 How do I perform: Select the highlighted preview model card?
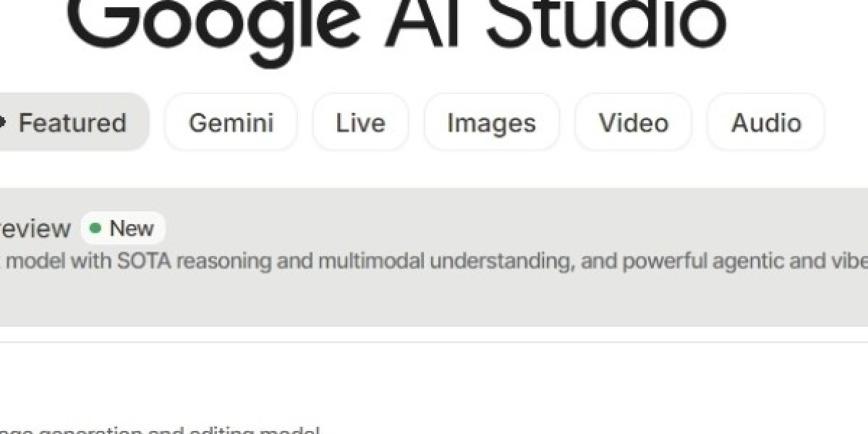click(x=434, y=289)
